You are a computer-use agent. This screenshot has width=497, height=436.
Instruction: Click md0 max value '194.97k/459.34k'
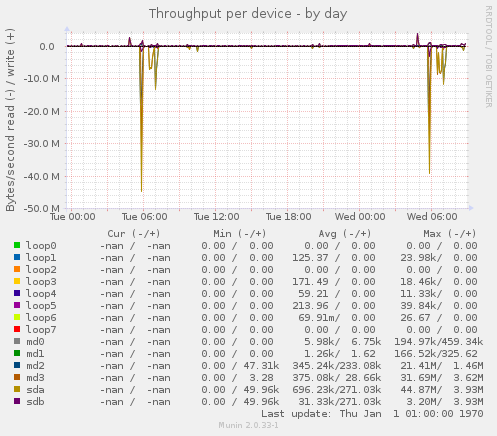click(439, 342)
